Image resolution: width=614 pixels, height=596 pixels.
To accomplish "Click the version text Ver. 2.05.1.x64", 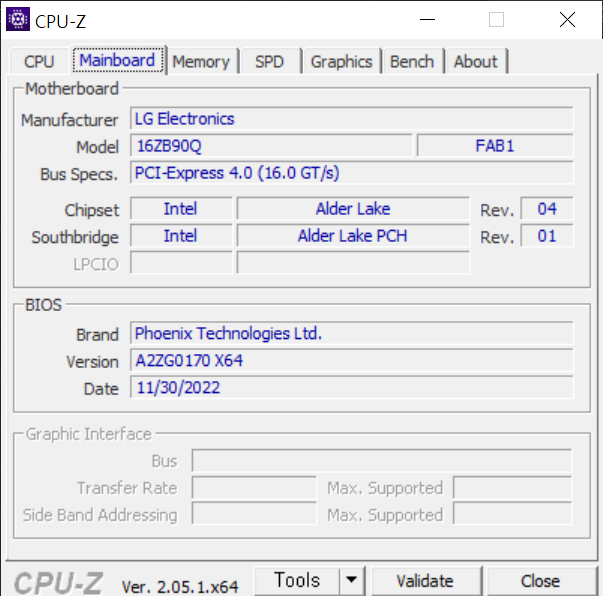I will 180,587.
